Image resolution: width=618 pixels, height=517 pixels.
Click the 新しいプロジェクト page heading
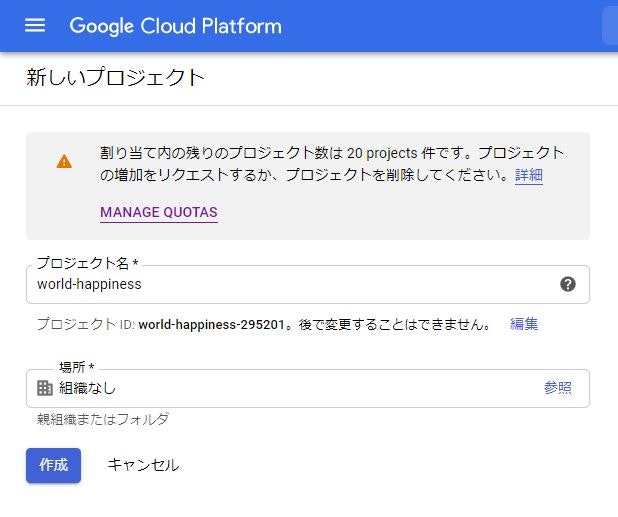click(115, 77)
